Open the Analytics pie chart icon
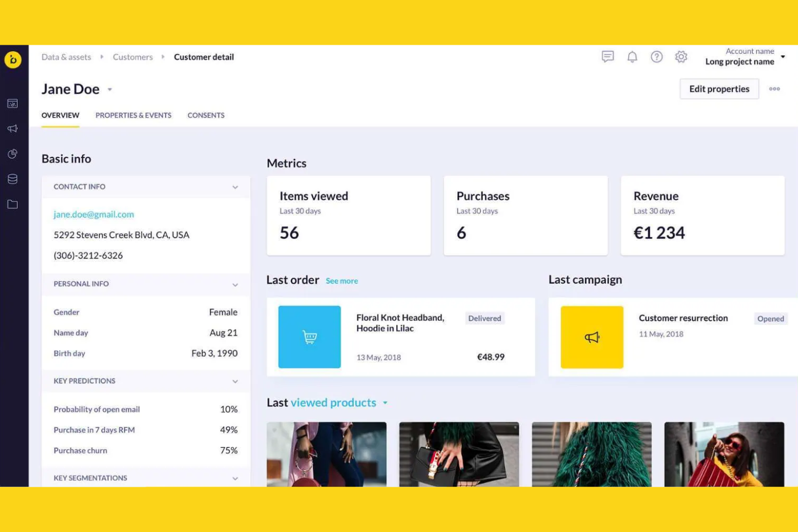 click(x=12, y=154)
